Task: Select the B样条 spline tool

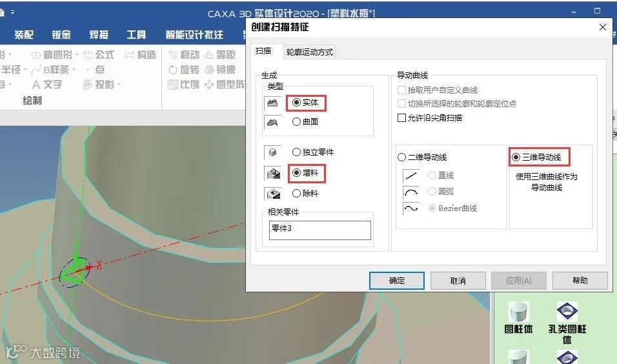Action: coord(50,70)
